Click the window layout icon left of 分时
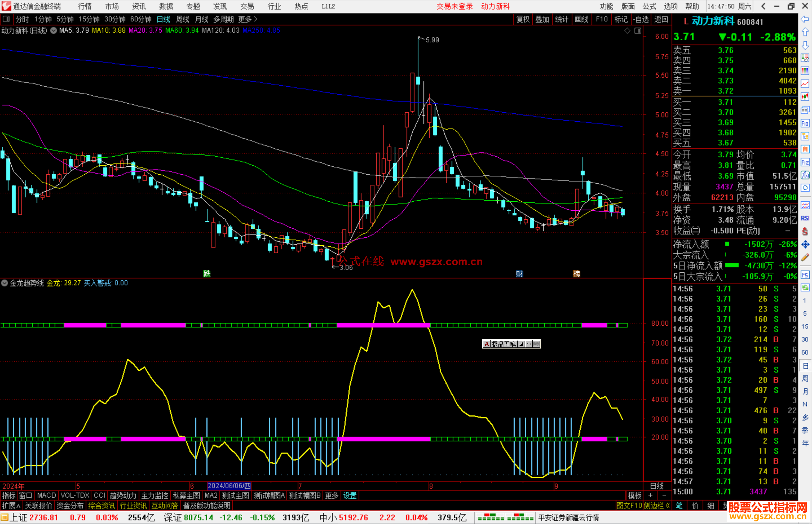 pyautogui.click(x=6, y=19)
